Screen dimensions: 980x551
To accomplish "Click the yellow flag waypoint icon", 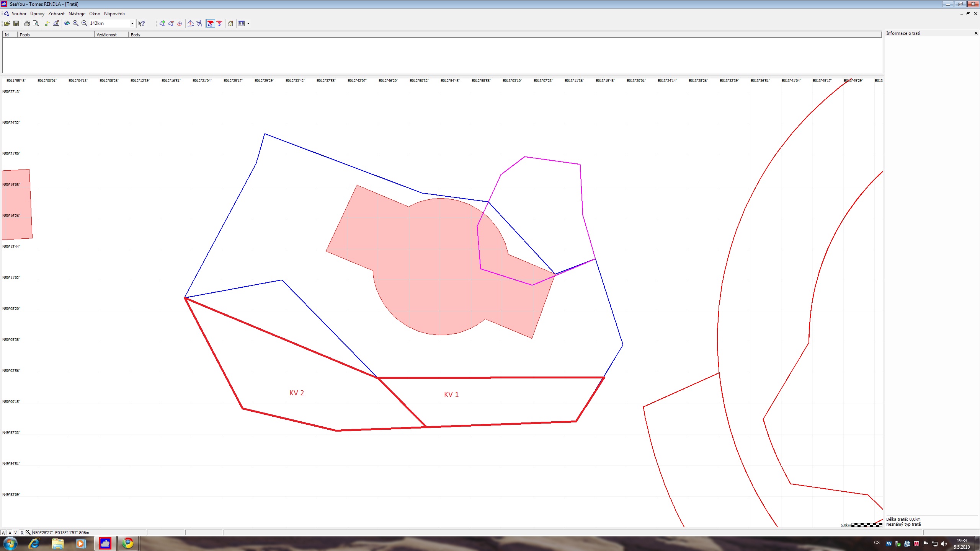I will coord(47,23).
